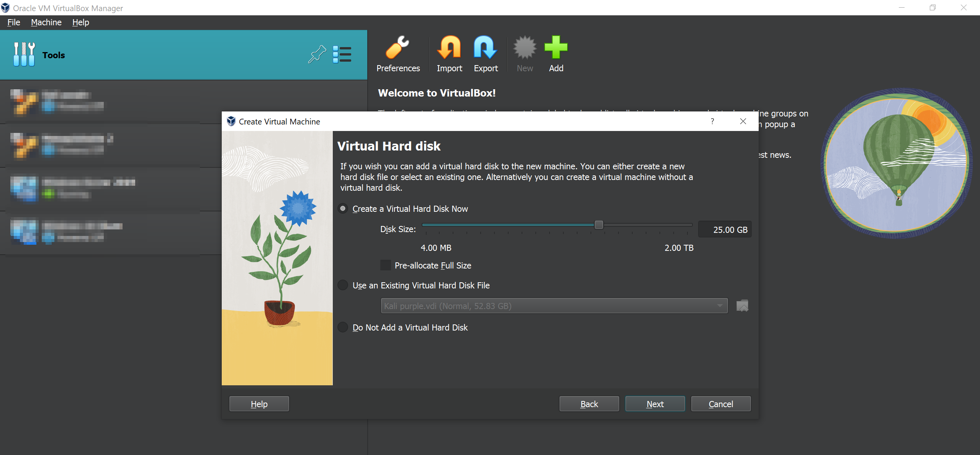Click the hot air balloon illustration
The height and width of the screenshot is (455, 980).
(897, 163)
